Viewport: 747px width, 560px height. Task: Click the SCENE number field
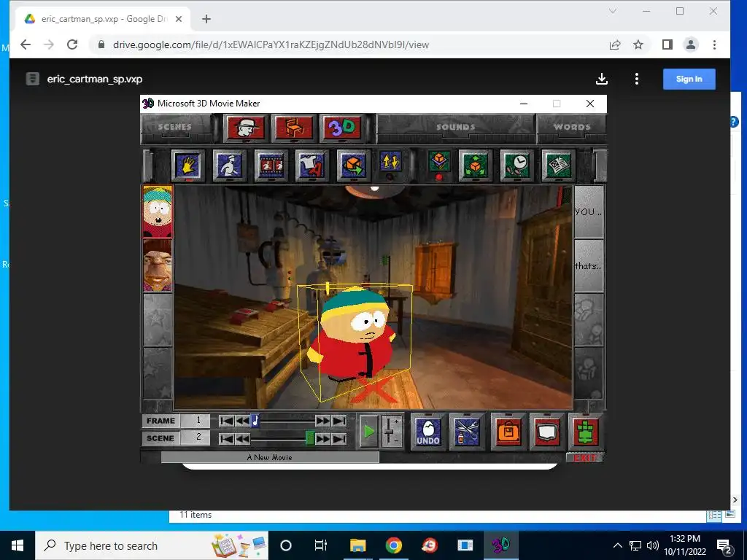click(196, 438)
